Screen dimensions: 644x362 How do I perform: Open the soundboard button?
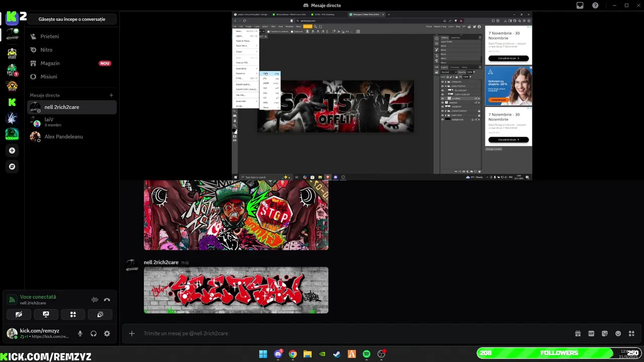coord(100,314)
